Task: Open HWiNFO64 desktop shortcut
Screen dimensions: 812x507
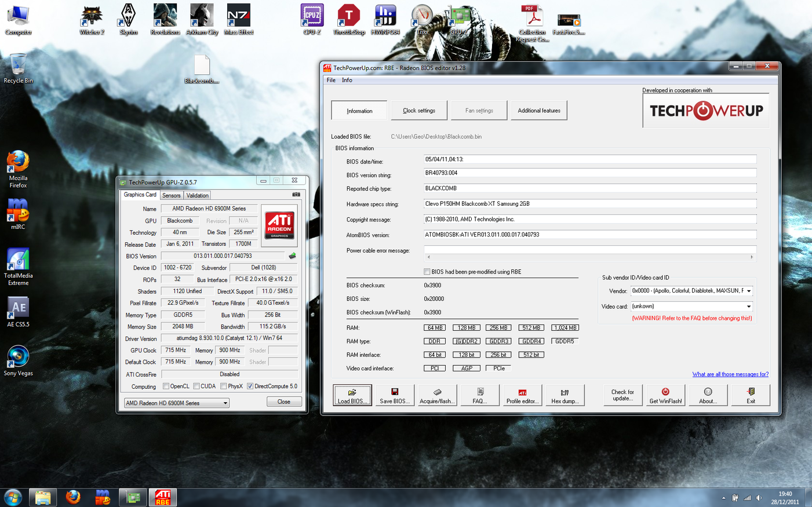Action: click(385, 19)
